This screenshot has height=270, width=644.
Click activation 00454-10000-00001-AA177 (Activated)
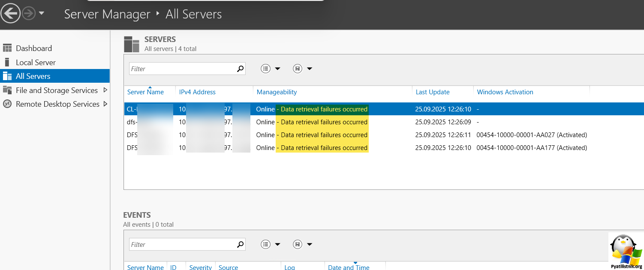(532, 148)
